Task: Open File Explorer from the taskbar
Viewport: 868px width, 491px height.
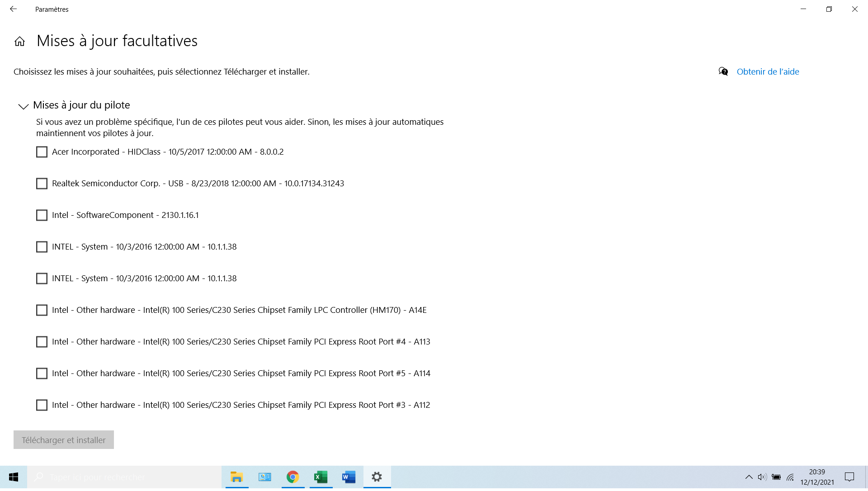Action: click(x=236, y=477)
